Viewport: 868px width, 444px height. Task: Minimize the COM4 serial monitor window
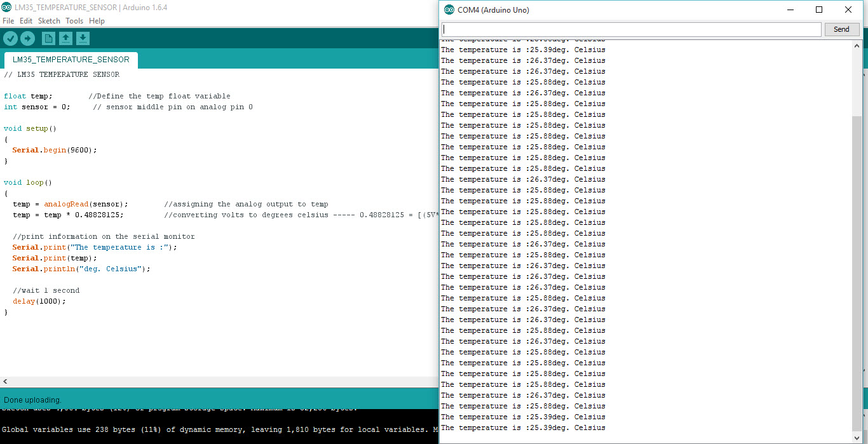[790, 10]
